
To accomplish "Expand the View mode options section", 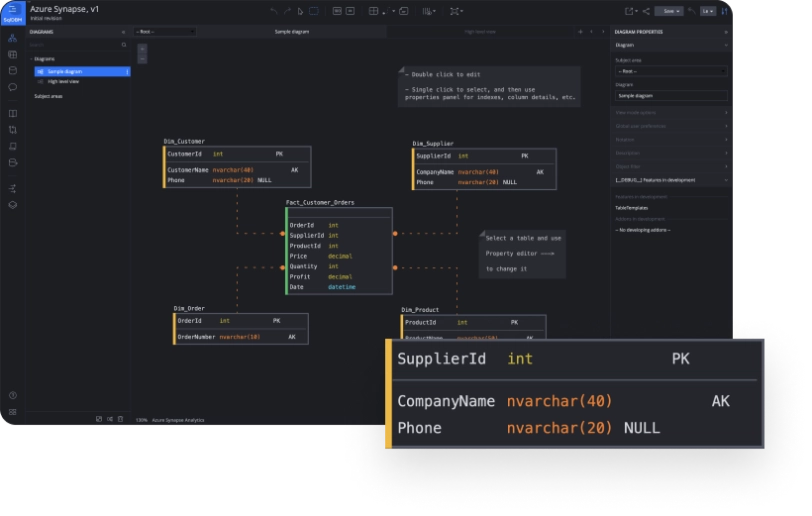I will (670, 112).
